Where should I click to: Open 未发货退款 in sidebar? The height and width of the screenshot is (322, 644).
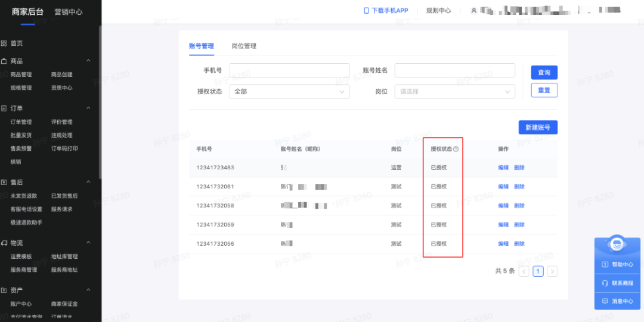[24, 196]
